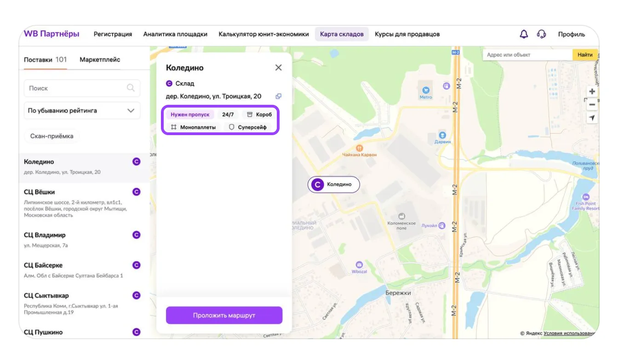Select the Поставки tab
The height and width of the screenshot is (364, 618).
(x=45, y=60)
